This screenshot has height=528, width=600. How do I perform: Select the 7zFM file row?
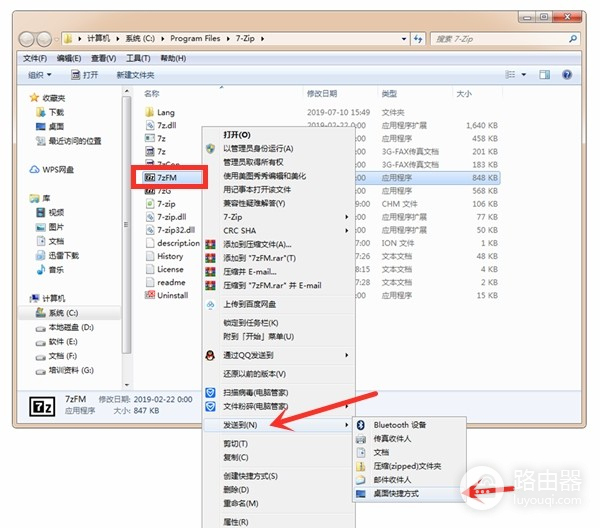[321, 178]
